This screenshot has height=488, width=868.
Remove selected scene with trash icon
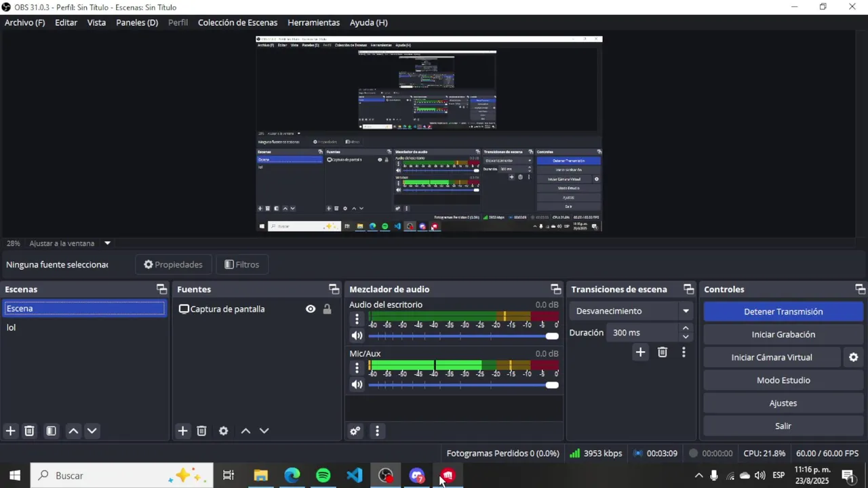pyautogui.click(x=29, y=431)
